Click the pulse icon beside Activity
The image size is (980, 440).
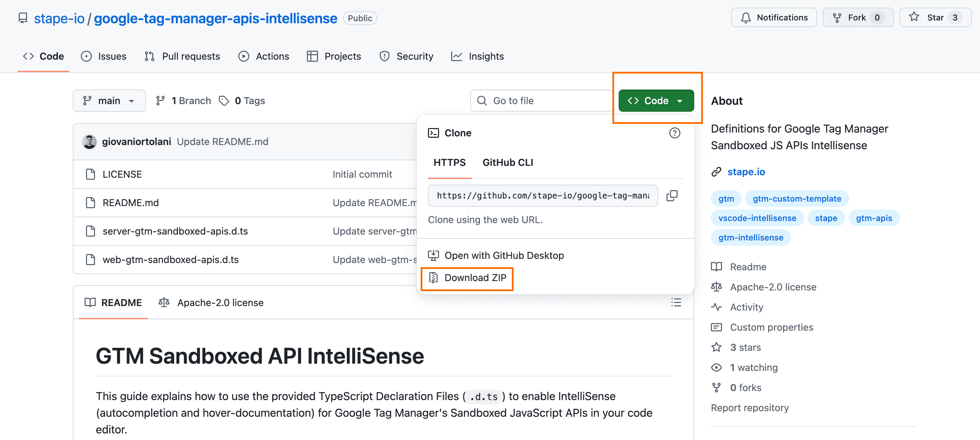(716, 307)
